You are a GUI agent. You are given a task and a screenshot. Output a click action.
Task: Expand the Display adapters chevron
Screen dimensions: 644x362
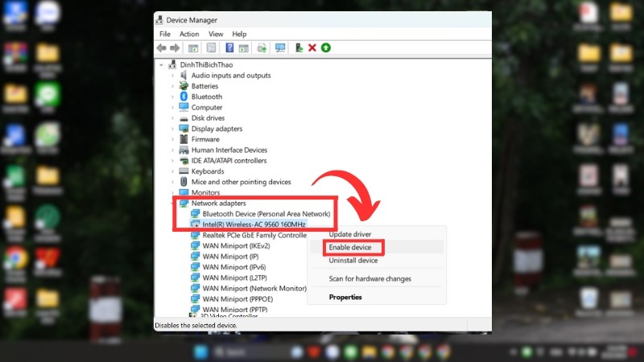(172, 129)
